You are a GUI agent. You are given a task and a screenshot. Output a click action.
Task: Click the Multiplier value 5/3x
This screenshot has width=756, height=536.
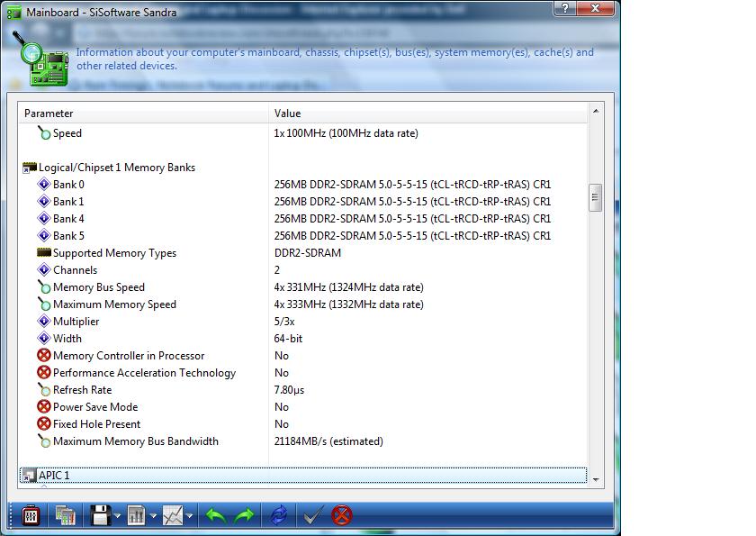[x=284, y=322]
